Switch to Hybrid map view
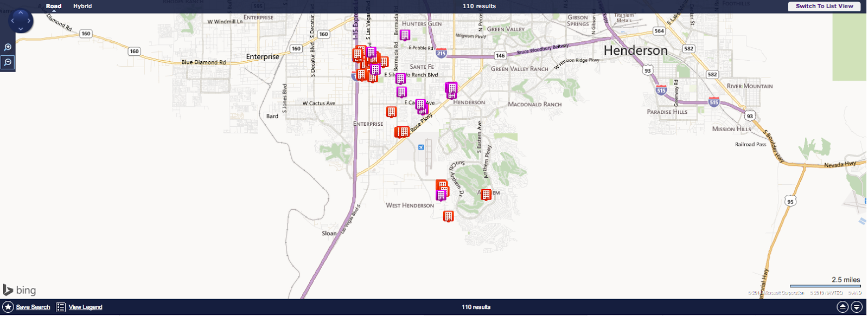This screenshot has width=868, height=316. coord(82,6)
